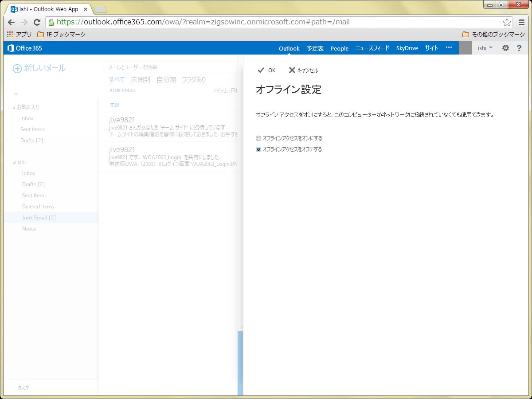This screenshot has width=532, height=399.
Task: Confirm offline settings with OK
Action: point(266,70)
